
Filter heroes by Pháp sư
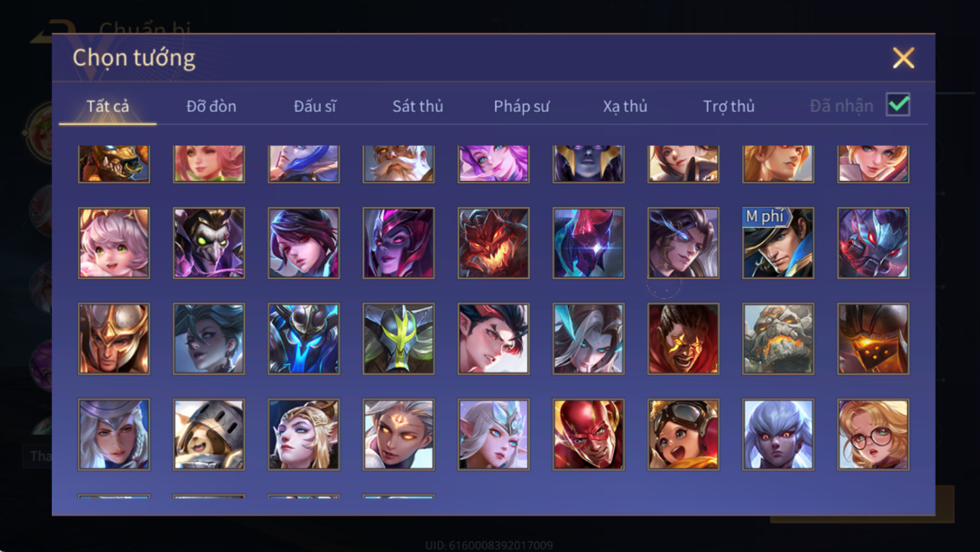521,106
